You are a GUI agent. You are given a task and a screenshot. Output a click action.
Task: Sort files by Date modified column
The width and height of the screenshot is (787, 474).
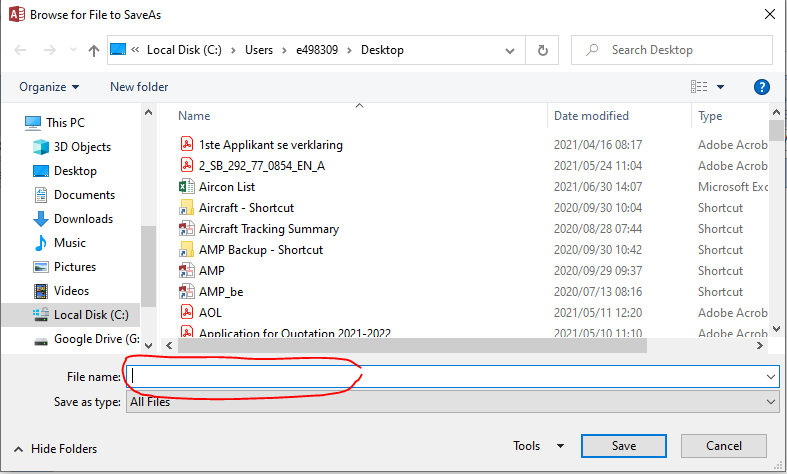[x=591, y=116]
